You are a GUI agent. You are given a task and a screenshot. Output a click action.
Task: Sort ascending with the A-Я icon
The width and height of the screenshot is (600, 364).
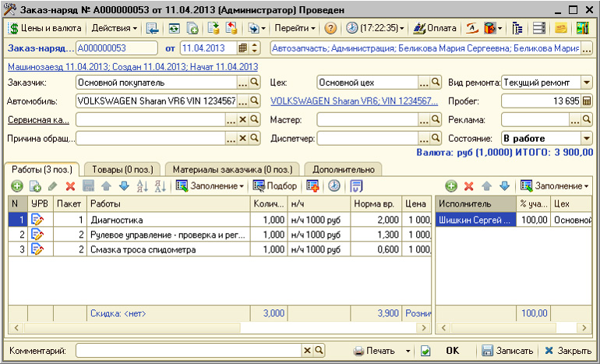point(143,186)
